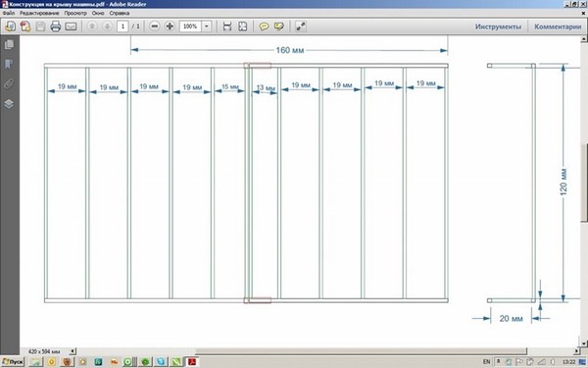588x368 pixels.
Task: Click the page number field
Action: point(122,26)
